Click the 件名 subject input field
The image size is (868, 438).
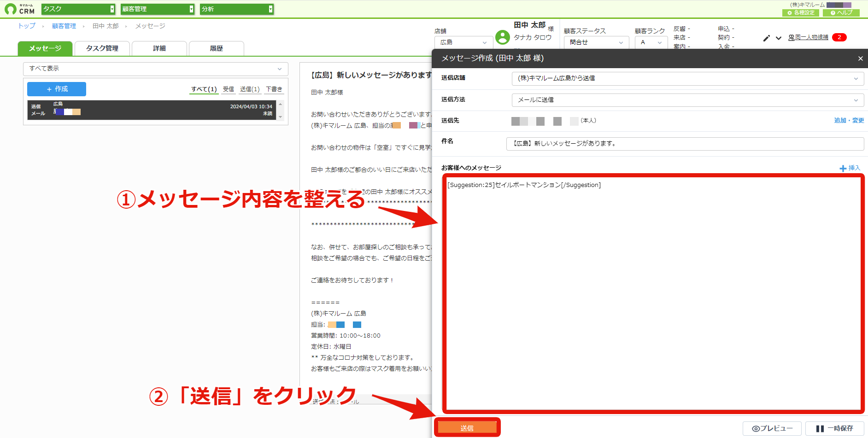[x=685, y=144]
